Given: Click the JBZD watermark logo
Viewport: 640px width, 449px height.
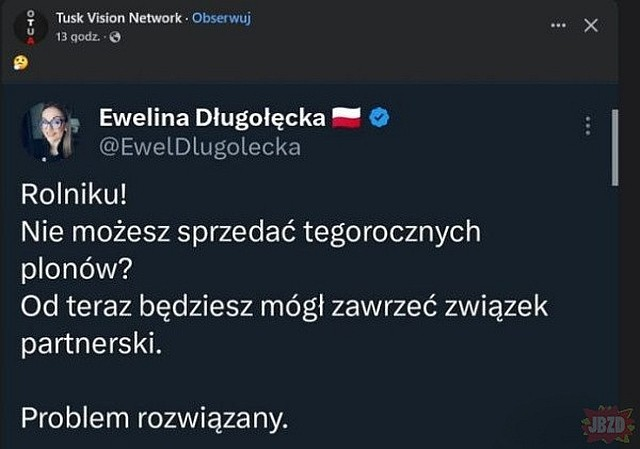Looking at the screenshot, I should coord(608,424).
